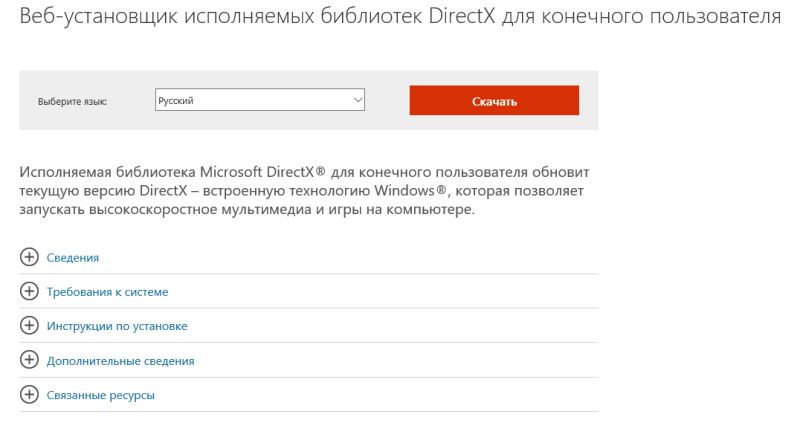Click the Веб-установщик page heading text
This screenshot has width=800, height=443.
(400, 16)
